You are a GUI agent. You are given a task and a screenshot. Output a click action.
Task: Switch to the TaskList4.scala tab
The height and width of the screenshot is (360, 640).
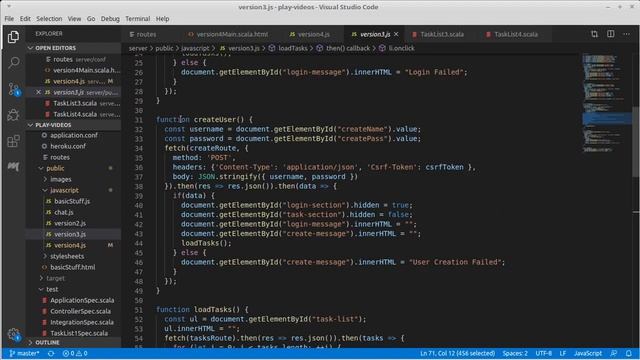click(x=516, y=34)
